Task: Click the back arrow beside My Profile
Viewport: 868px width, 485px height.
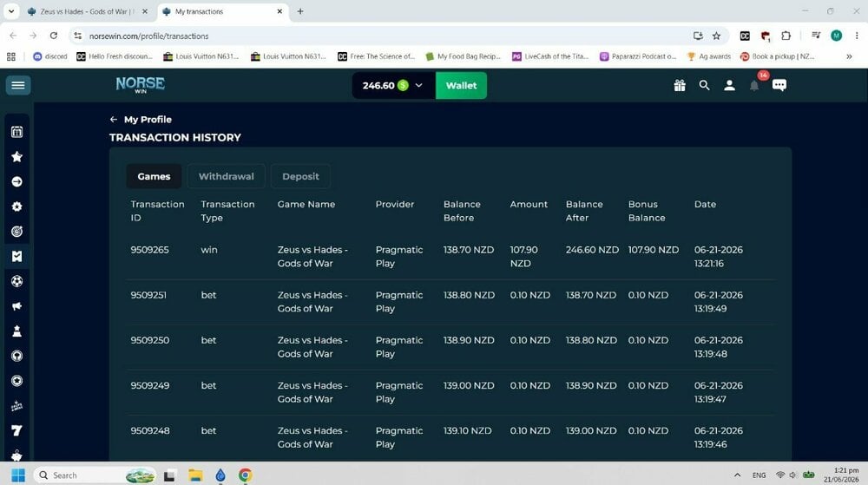Action: pos(114,120)
